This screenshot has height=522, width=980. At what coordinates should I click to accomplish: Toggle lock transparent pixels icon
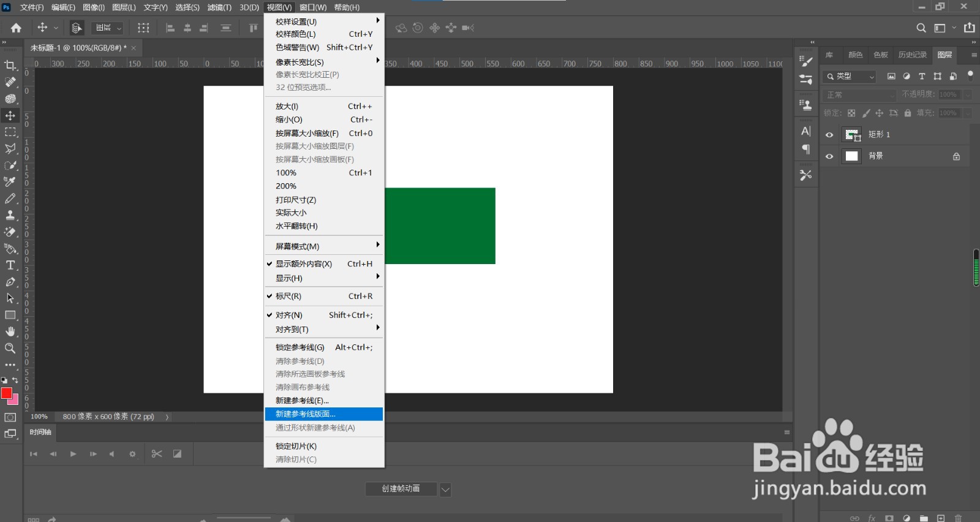851,113
